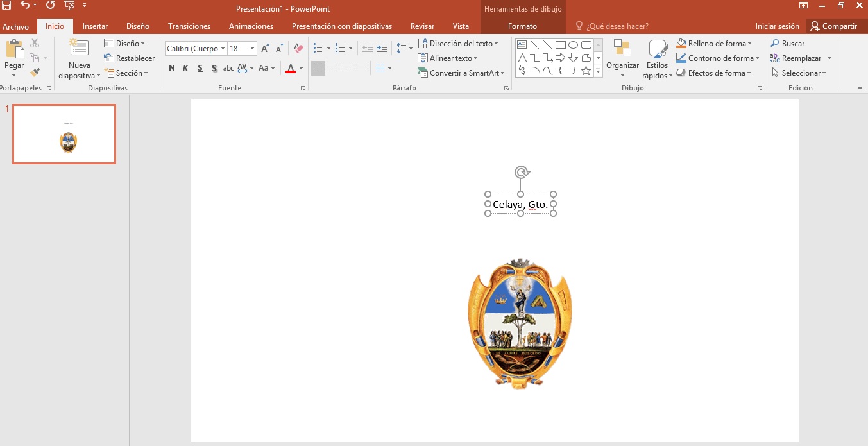Apply the red font color swatch

click(291, 69)
